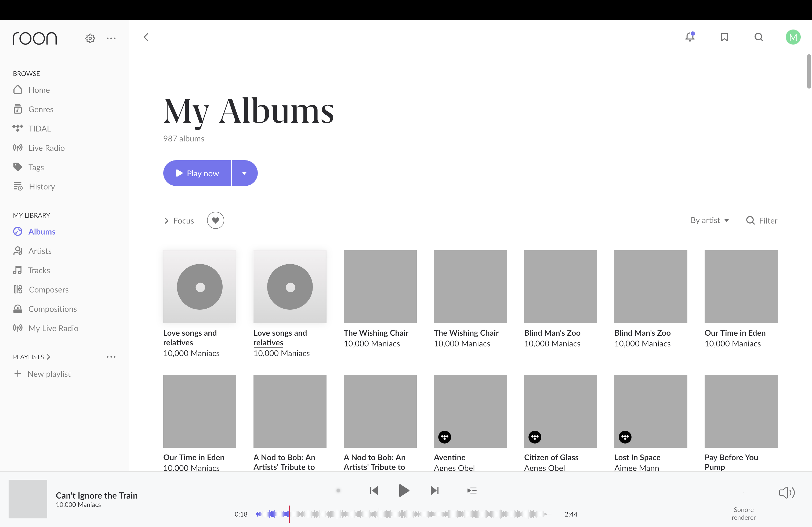Click TIDAL badge on Citizen of Glass
Screen dimensions: 812x527
[x=535, y=437]
